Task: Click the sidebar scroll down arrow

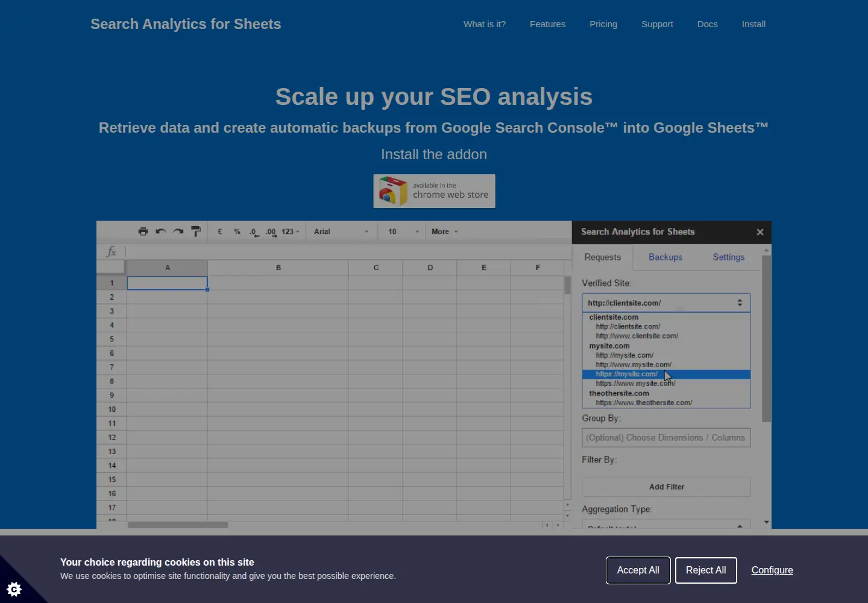Action: [767, 522]
